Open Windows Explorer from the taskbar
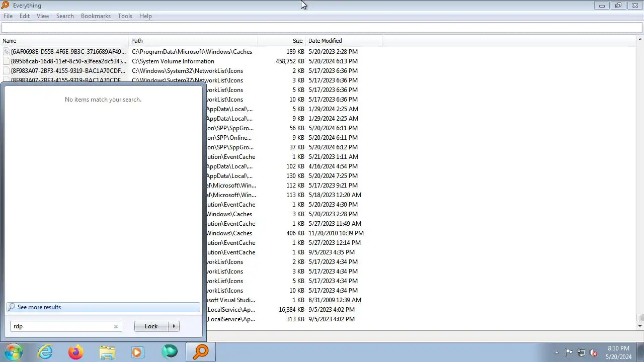The image size is (644, 362). click(x=107, y=352)
